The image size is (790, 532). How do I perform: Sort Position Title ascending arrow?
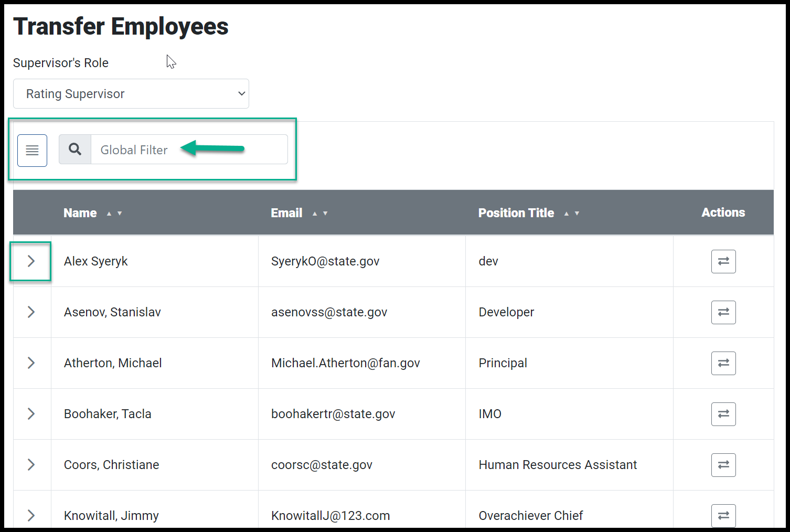tap(567, 214)
